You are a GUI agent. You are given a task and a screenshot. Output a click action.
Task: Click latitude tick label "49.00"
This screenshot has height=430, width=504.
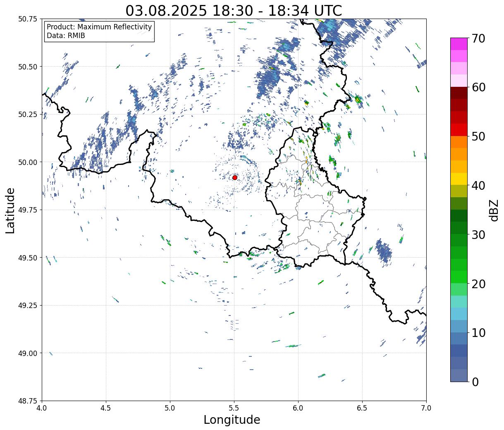[28, 353]
